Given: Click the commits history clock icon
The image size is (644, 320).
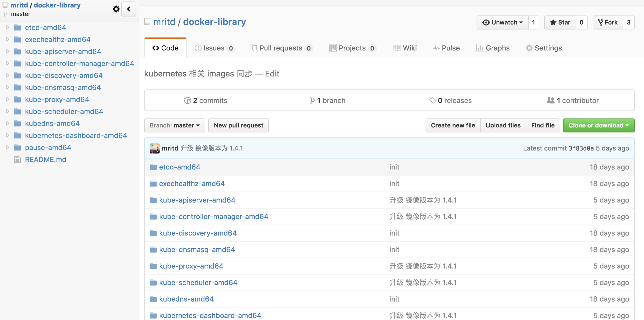Looking at the screenshot, I should click(x=187, y=100).
